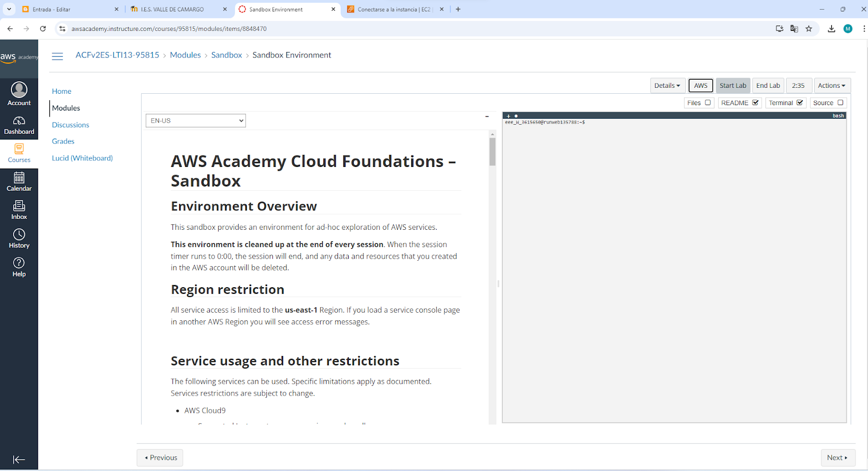Uncheck the Terminal checkbox
The width and height of the screenshot is (868, 471).
(800, 102)
